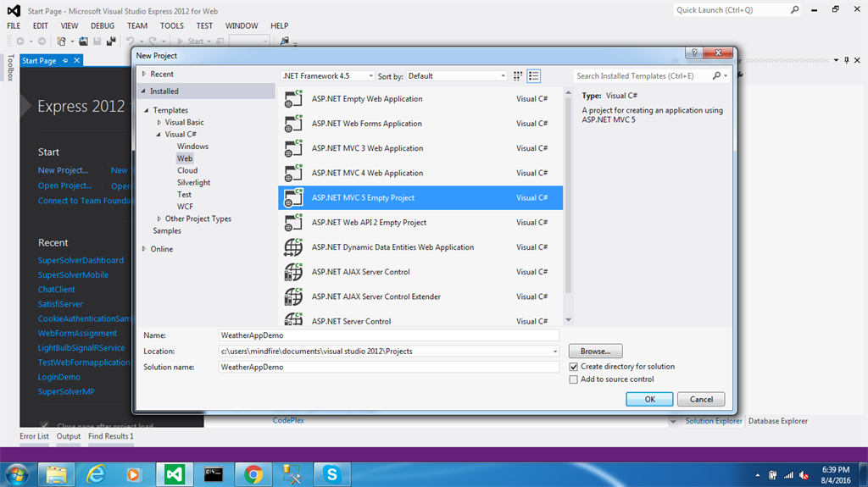Expand the Recent node in dialog
This screenshot has width=868, height=487.
[144, 74]
